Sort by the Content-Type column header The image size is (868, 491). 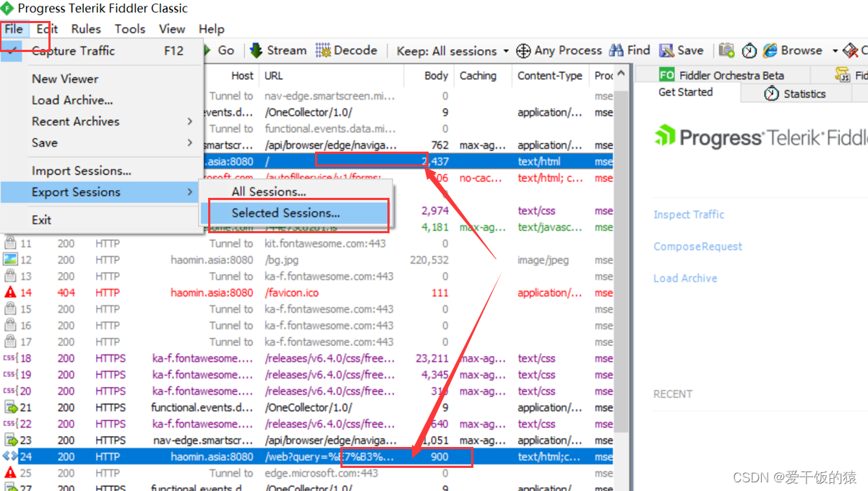551,75
